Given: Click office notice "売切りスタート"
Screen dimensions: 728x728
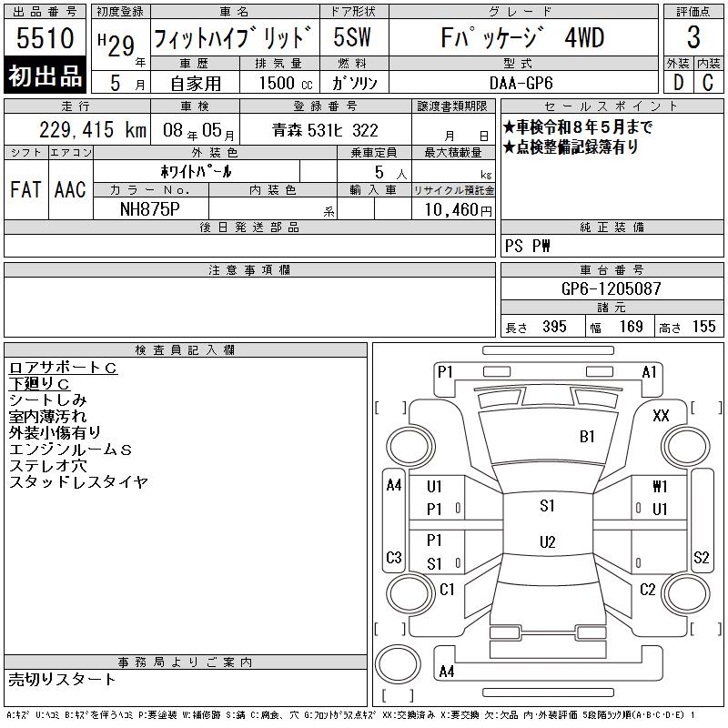Looking at the screenshot, I should tap(62, 680).
